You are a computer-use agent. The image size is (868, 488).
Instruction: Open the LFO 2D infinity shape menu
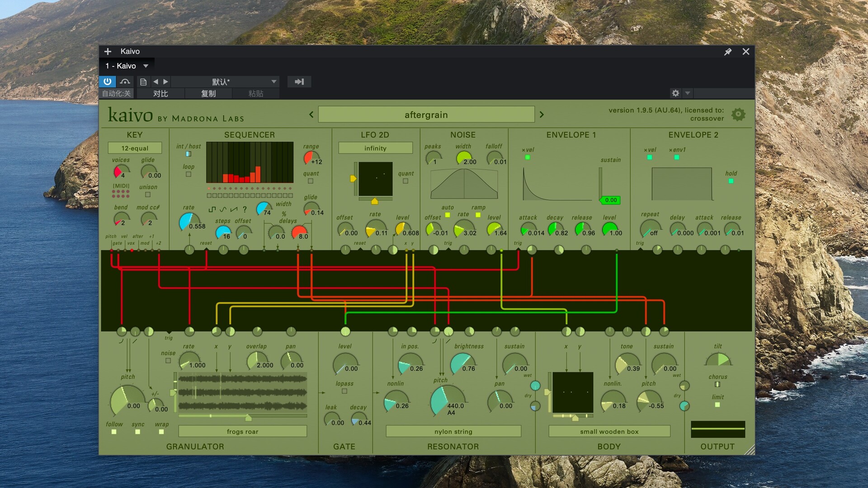[x=375, y=148]
